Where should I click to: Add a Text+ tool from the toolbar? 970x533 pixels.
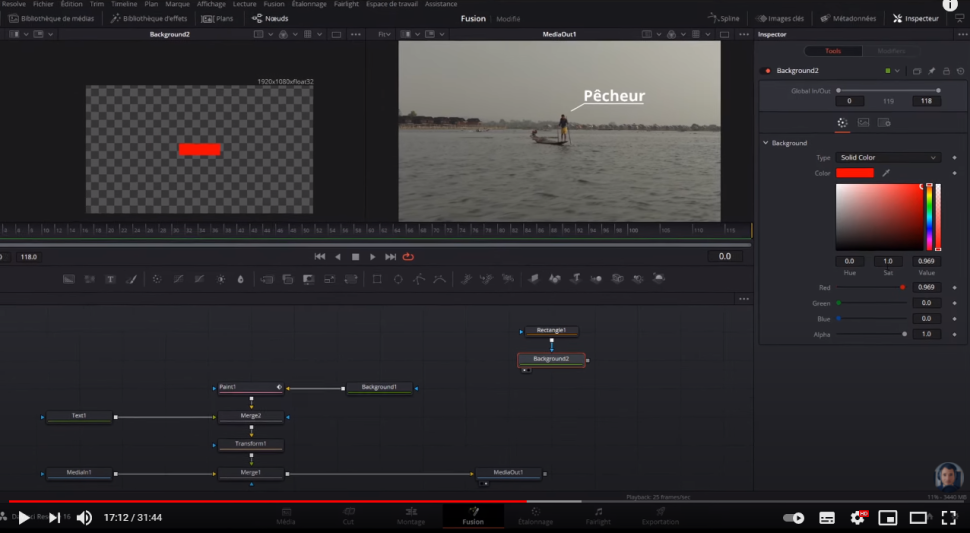pos(111,279)
